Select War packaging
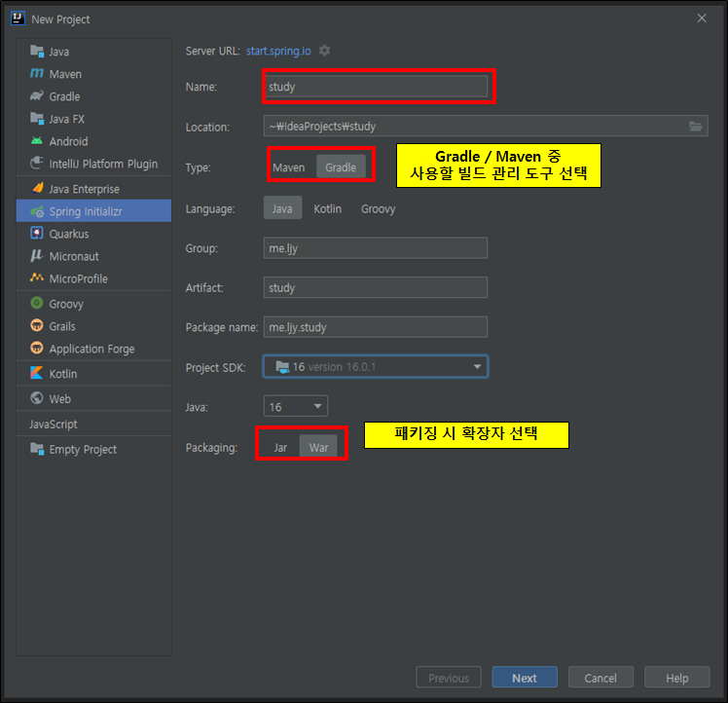This screenshot has height=703, width=728. (318, 448)
